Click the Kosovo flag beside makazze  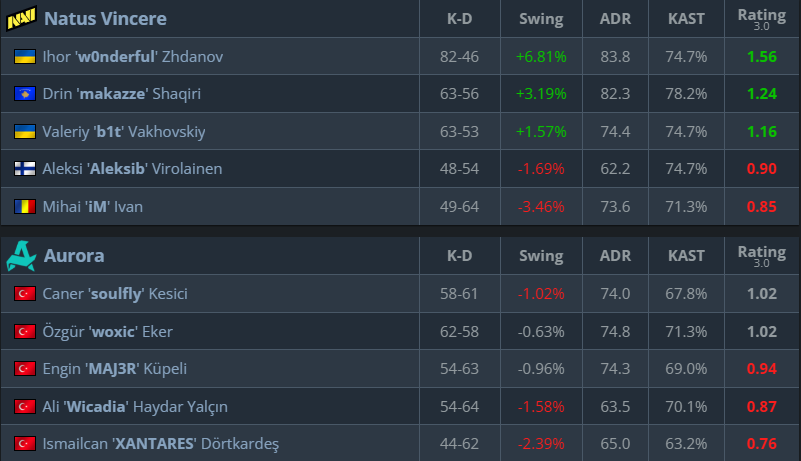pyautogui.click(x=24, y=94)
